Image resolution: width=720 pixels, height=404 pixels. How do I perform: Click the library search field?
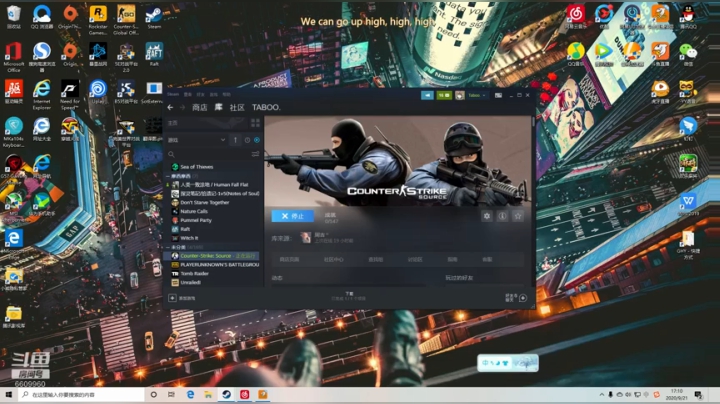click(209, 154)
